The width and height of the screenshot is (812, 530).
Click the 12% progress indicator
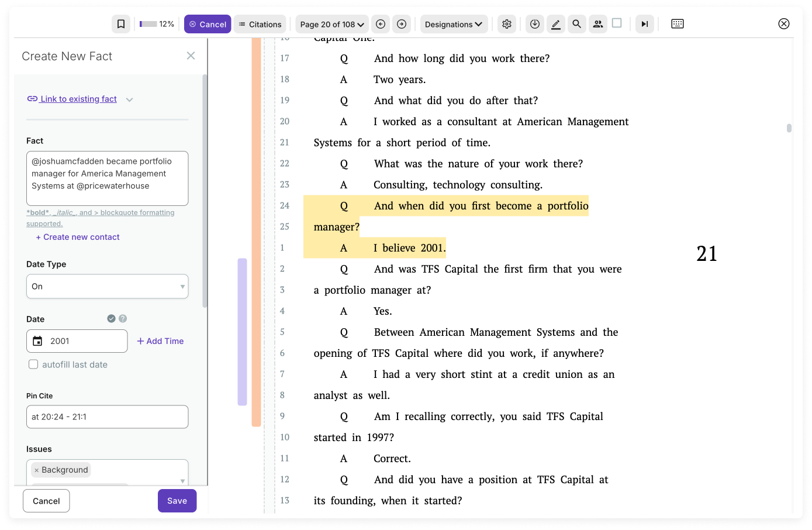(157, 23)
